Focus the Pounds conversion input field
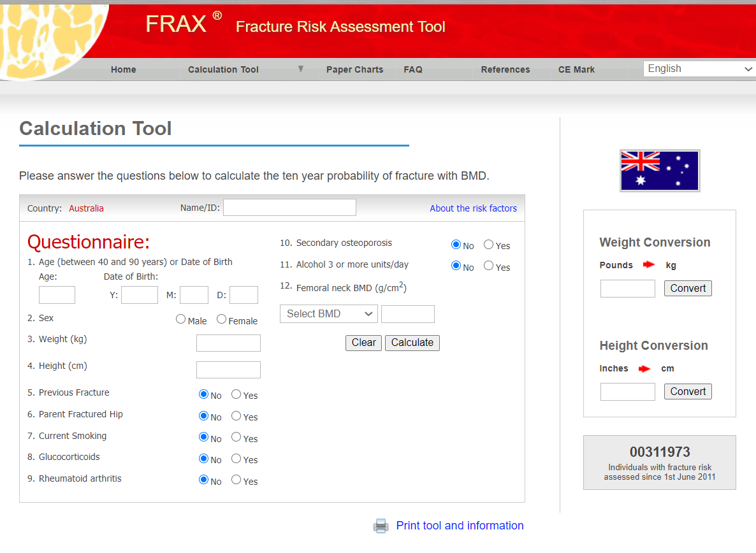This screenshot has height=553, width=756. coord(628,289)
